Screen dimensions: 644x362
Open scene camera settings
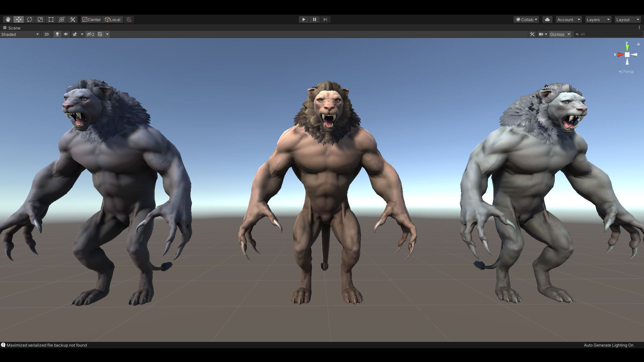tap(543, 34)
